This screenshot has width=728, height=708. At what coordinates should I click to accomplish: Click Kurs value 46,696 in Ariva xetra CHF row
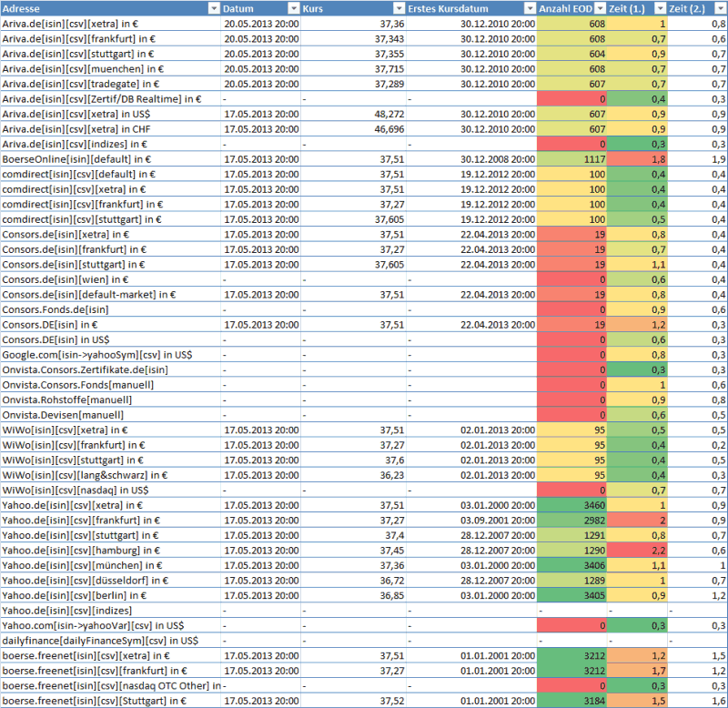[x=353, y=129]
